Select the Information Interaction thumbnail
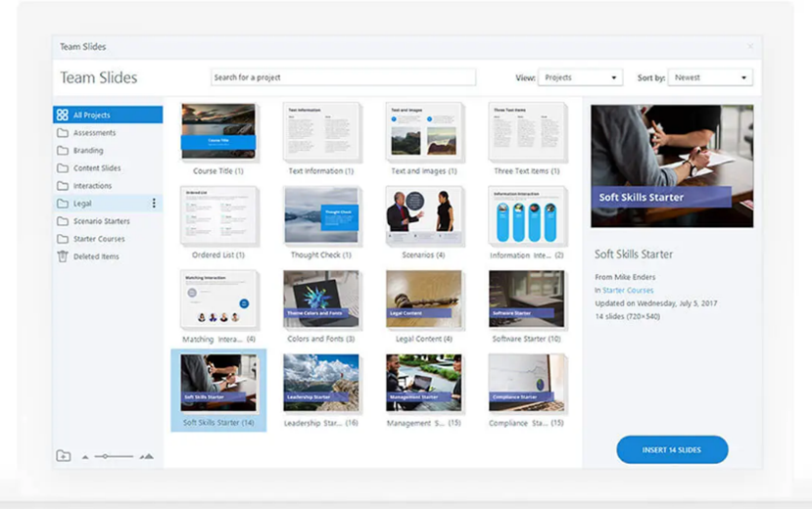The image size is (812, 509). [527, 215]
